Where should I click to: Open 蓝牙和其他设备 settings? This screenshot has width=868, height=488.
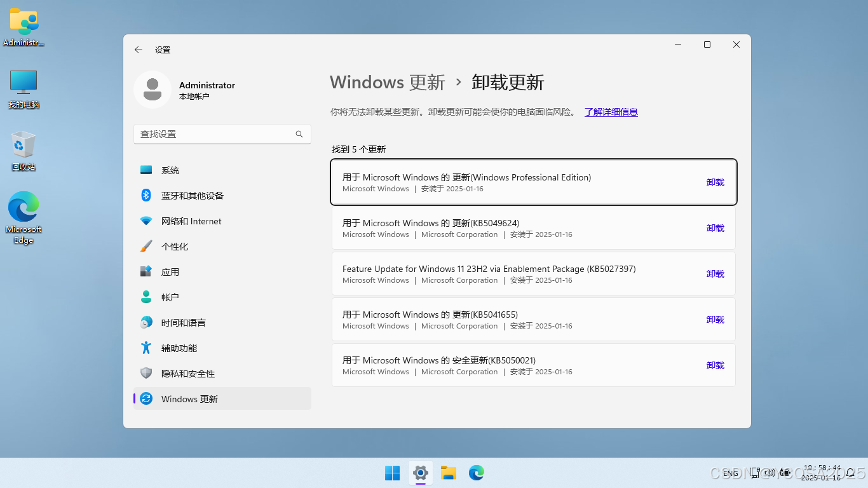[222, 196]
